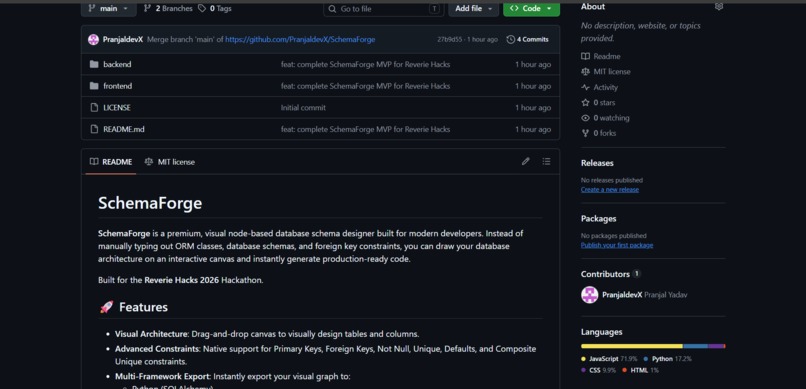This screenshot has height=389, width=806.
Task: Open the About settings gear icon
Action: 719,7
